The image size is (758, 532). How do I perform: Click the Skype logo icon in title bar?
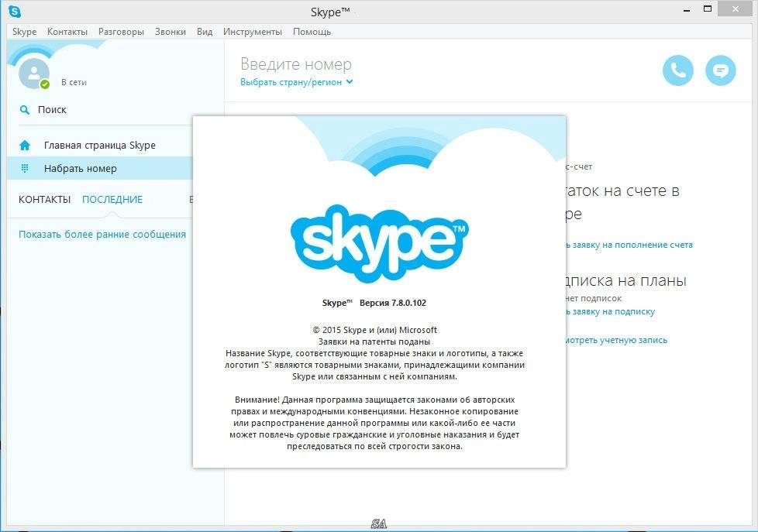pos(15,11)
